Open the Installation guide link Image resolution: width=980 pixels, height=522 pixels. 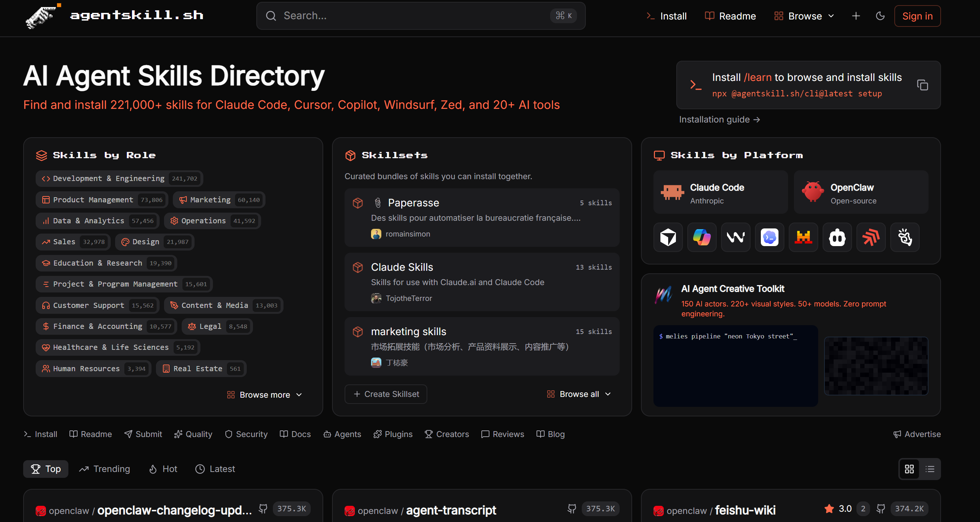[x=719, y=120]
